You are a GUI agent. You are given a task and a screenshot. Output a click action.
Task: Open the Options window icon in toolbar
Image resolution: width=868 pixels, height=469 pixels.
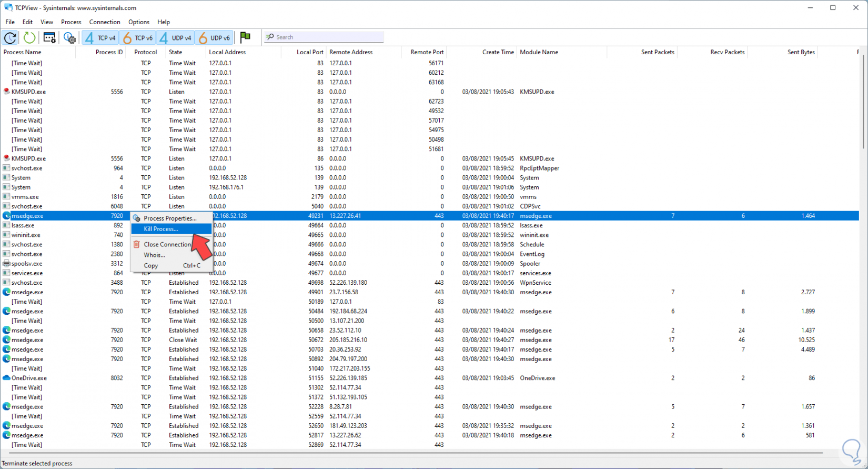pos(49,37)
